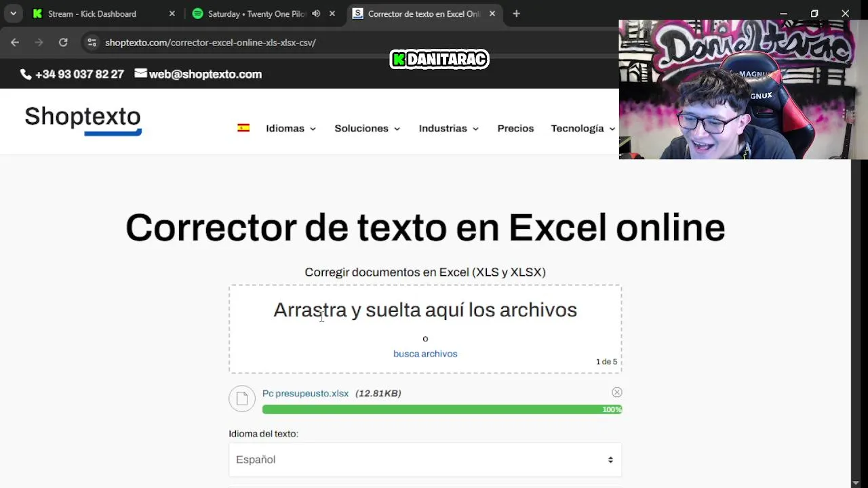The height and width of the screenshot is (488, 868).
Task: Close the Corrector de texto en Excel tab
Action: click(492, 14)
